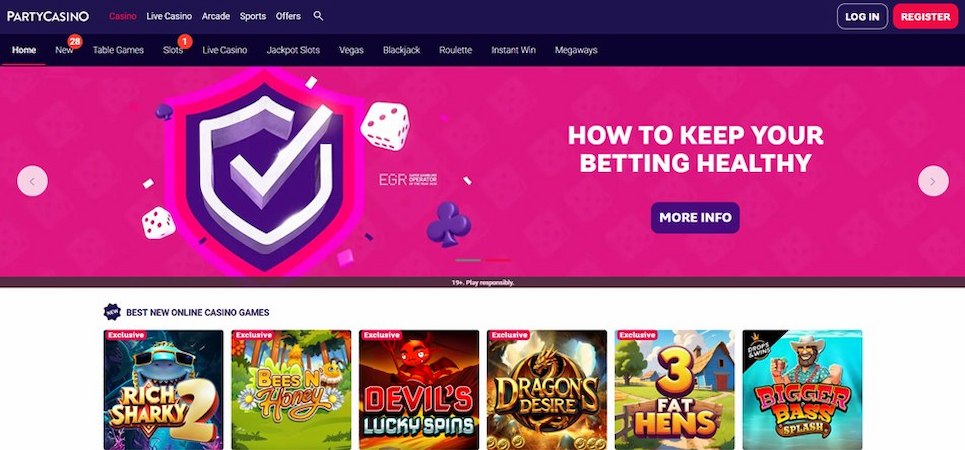Click the PartyCasino logo
The width and height of the screenshot is (965, 450).
(48, 17)
